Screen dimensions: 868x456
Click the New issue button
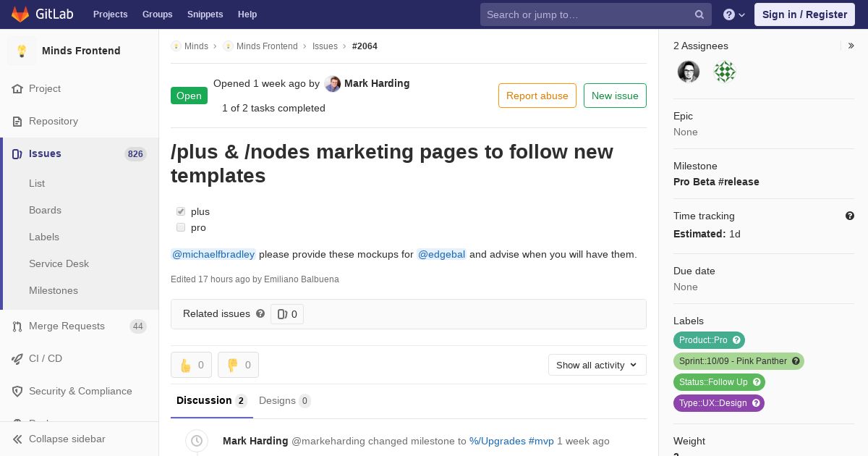pyautogui.click(x=615, y=96)
